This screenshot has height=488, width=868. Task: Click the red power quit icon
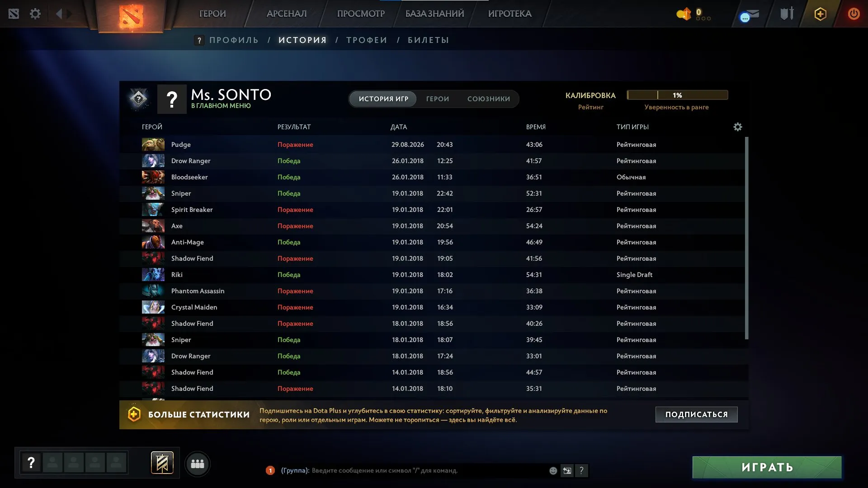[x=854, y=14]
